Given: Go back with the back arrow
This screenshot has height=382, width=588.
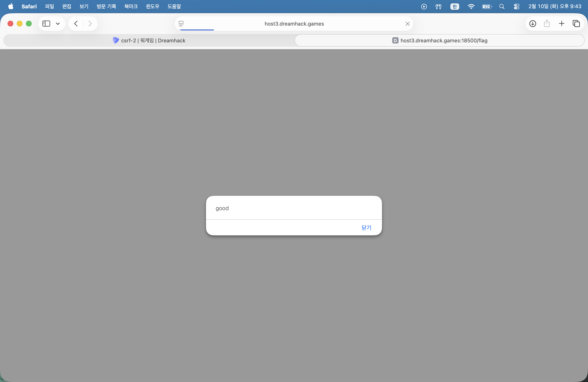Looking at the screenshot, I should [76, 24].
